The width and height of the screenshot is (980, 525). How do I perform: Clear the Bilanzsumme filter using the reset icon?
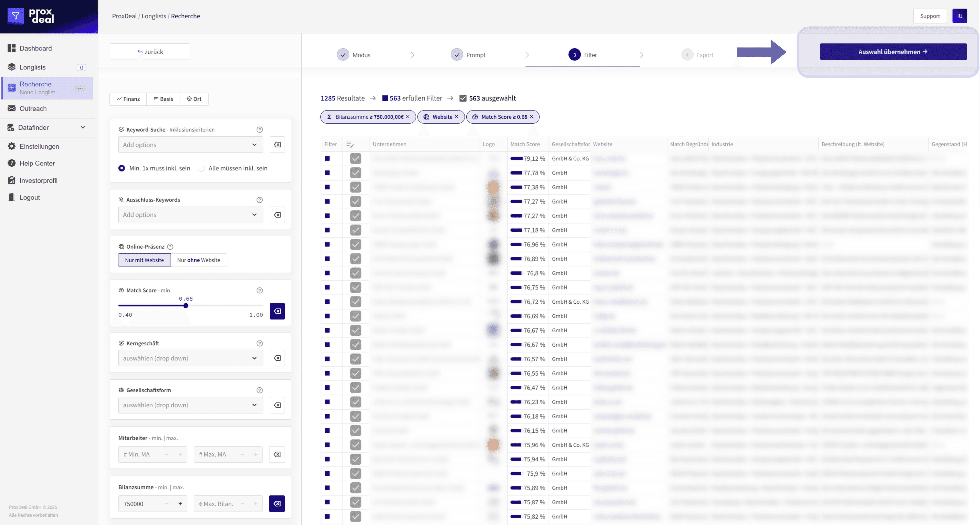click(277, 503)
